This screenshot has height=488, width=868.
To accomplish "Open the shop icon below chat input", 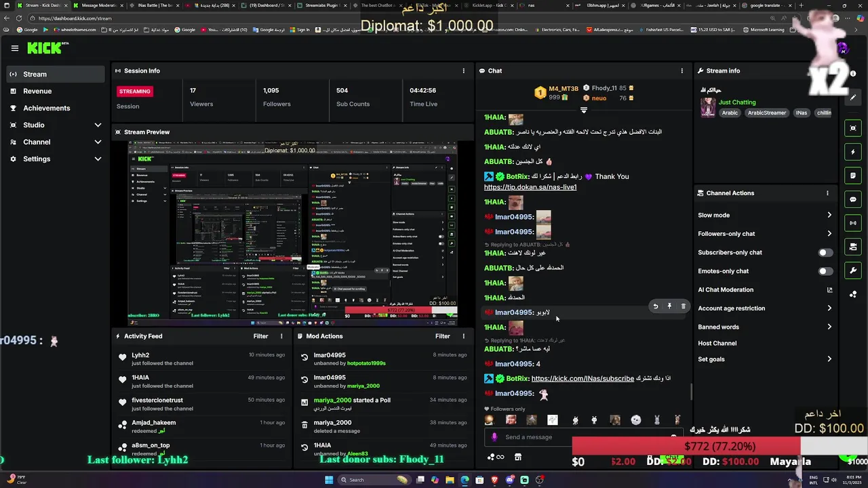I will click(518, 457).
